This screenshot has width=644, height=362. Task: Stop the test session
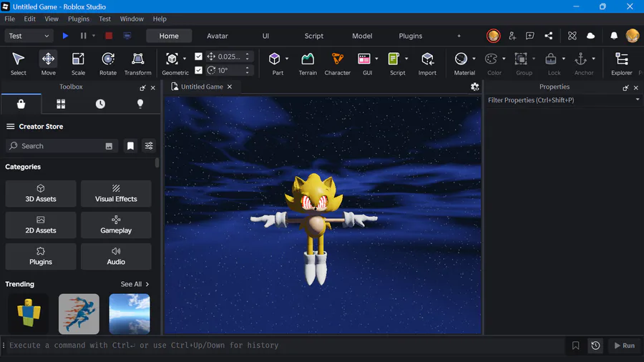109,36
